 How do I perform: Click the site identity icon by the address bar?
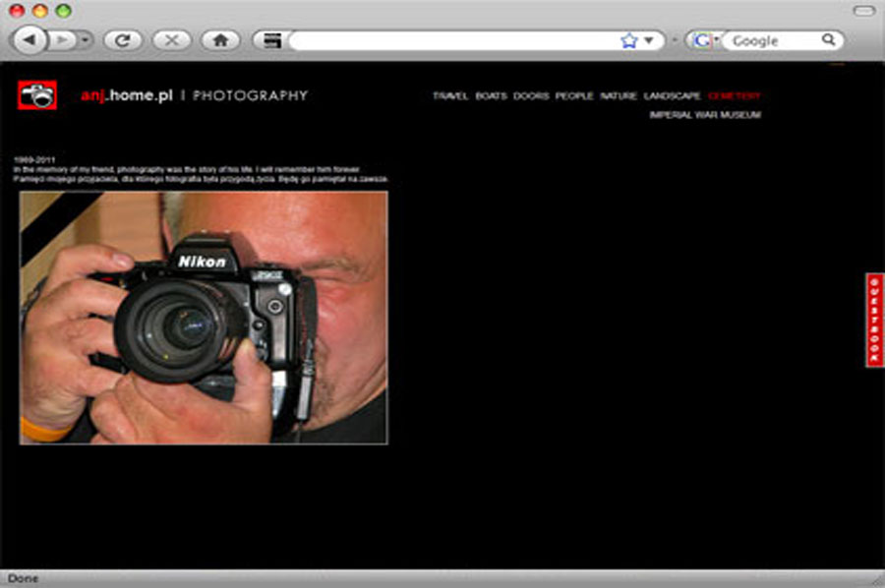click(270, 40)
